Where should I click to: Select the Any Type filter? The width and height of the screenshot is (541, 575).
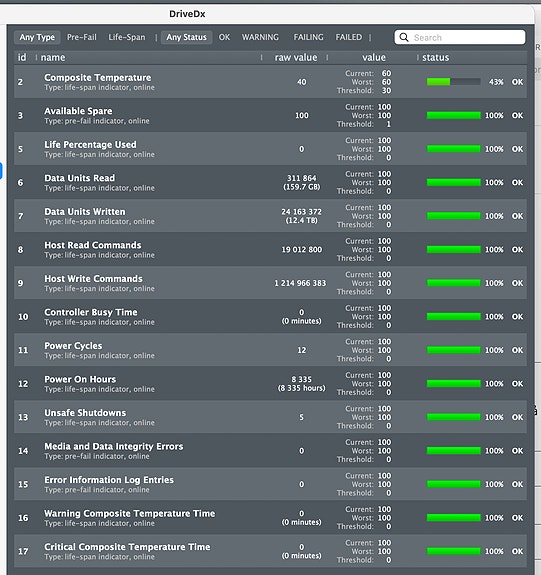point(37,37)
